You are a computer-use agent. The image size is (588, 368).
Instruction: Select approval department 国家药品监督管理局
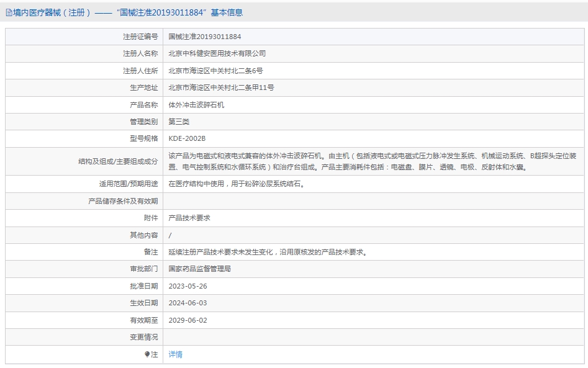pyautogui.click(x=199, y=269)
